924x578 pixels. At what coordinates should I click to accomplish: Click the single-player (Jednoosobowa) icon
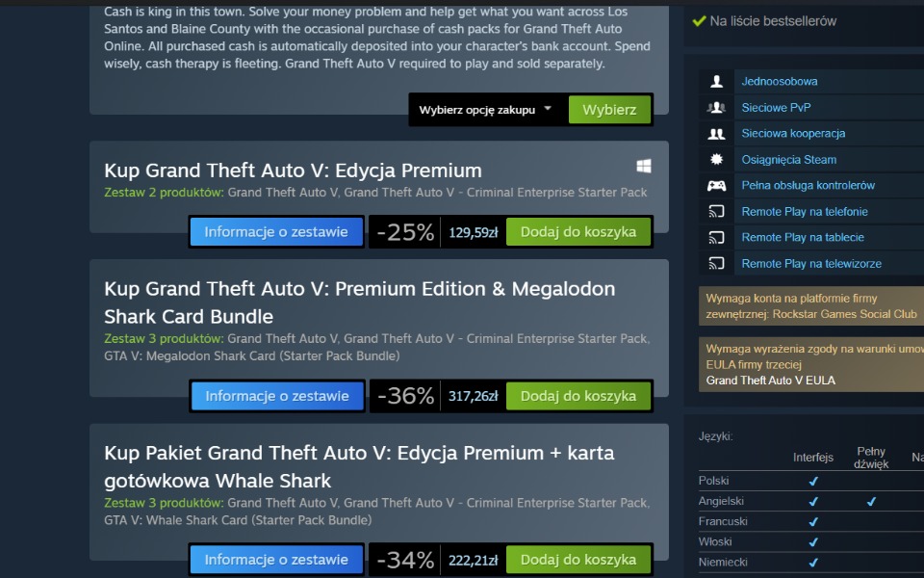(716, 82)
